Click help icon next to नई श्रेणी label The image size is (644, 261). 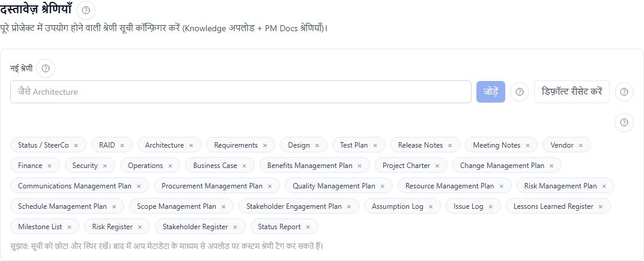(46, 68)
